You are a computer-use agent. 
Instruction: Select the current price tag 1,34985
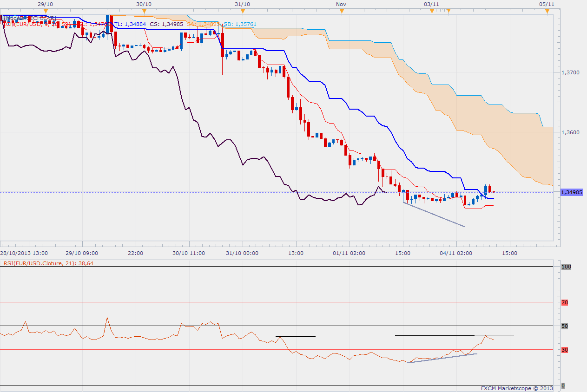point(572,192)
